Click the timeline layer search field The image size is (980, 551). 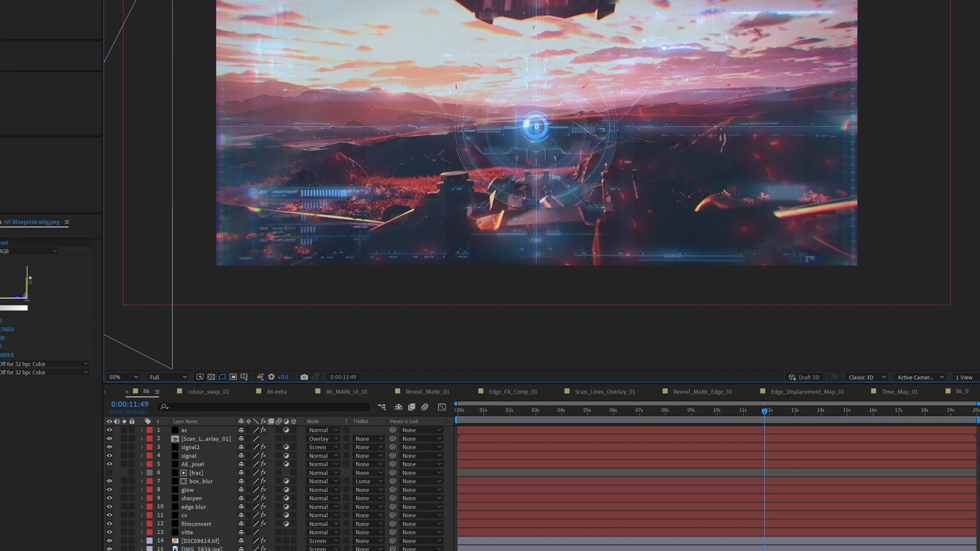(265, 407)
